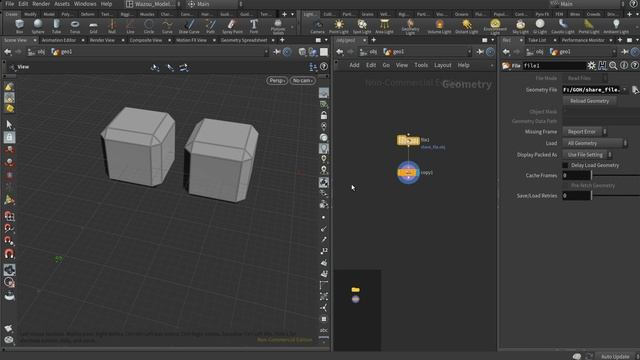Toggle pin on network pane
Viewport: 640px width, 360px height.
click(480, 52)
